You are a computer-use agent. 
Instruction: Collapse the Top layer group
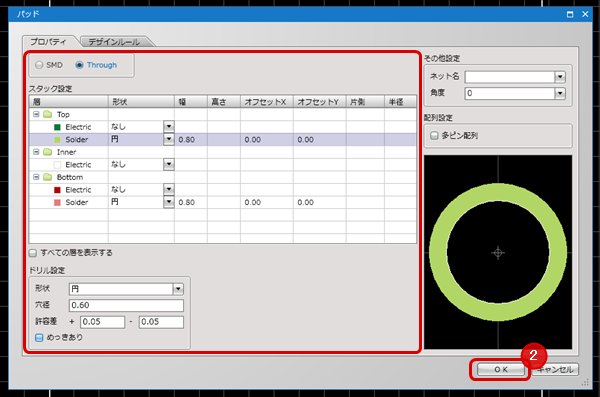[36, 114]
